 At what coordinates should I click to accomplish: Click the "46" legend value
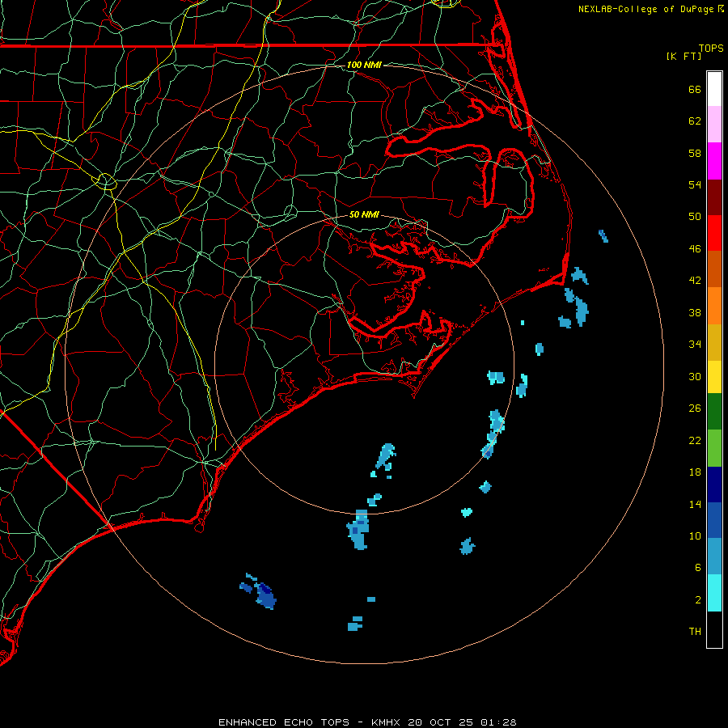pos(695,249)
